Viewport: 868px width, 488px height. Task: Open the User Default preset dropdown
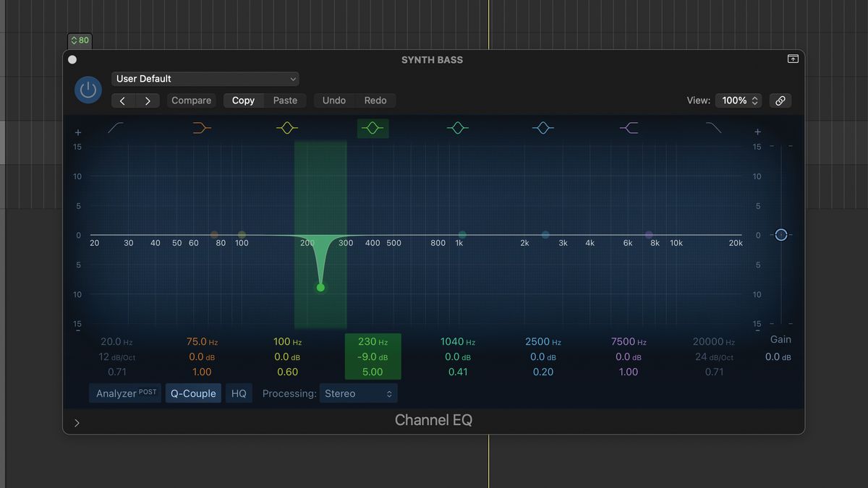[205, 78]
